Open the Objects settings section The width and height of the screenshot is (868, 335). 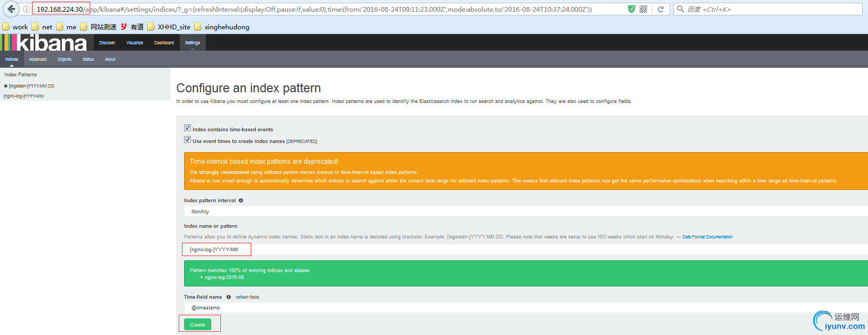point(65,59)
